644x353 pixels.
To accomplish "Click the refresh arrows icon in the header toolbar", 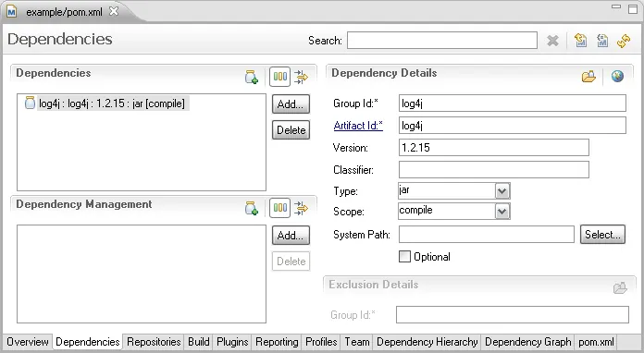I will tap(624, 41).
